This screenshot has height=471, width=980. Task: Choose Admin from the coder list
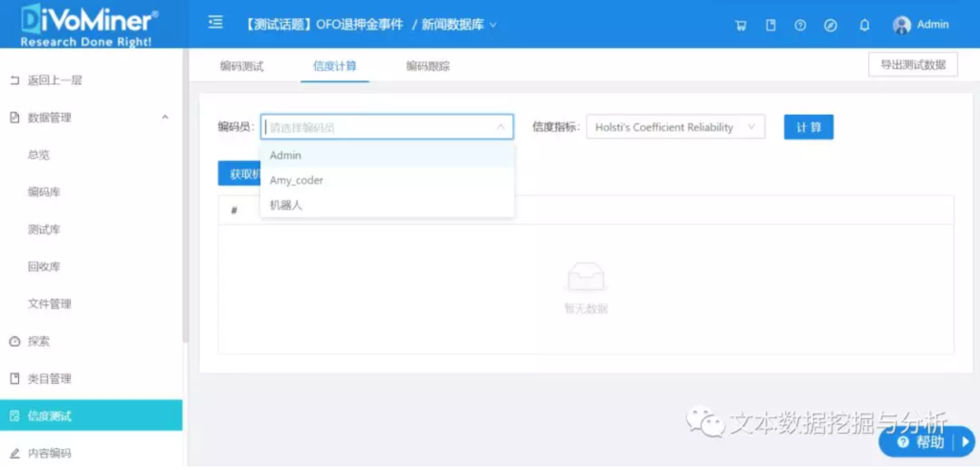pyautogui.click(x=387, y=155)
